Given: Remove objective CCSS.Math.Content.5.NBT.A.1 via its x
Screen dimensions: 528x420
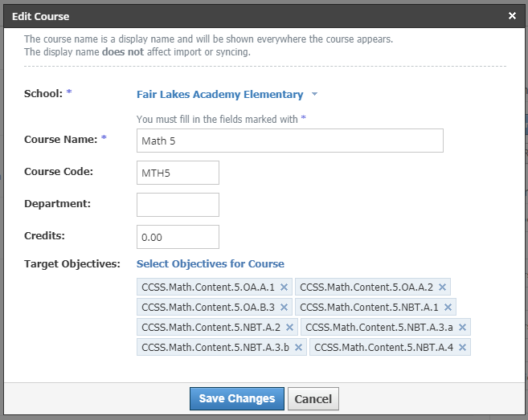Looking at the screenshot, I should click(x=448, y=308).
